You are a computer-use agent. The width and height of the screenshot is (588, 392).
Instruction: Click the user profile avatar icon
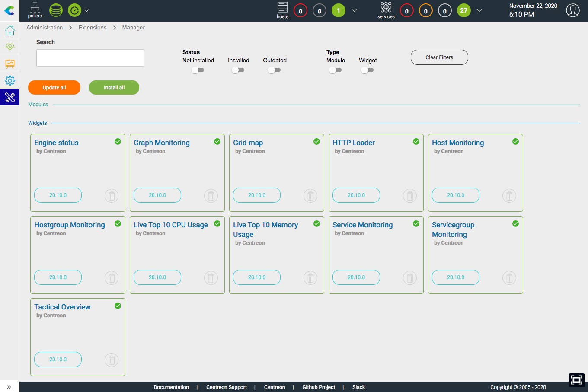pos(572,10)
